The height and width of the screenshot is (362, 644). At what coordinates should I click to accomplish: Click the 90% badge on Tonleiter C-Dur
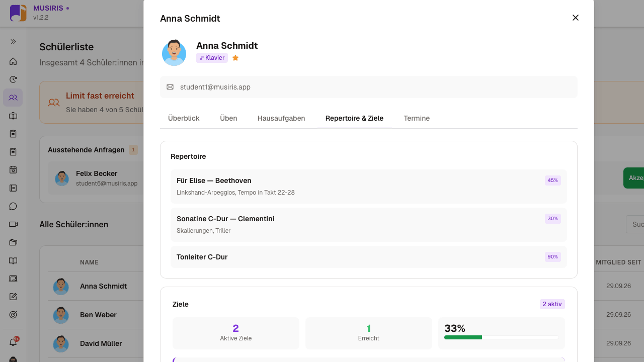[x=552, y=257]
